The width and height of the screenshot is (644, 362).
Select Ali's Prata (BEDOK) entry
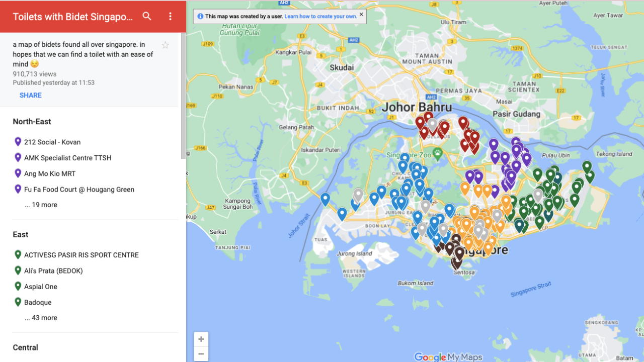pos(53,271)
